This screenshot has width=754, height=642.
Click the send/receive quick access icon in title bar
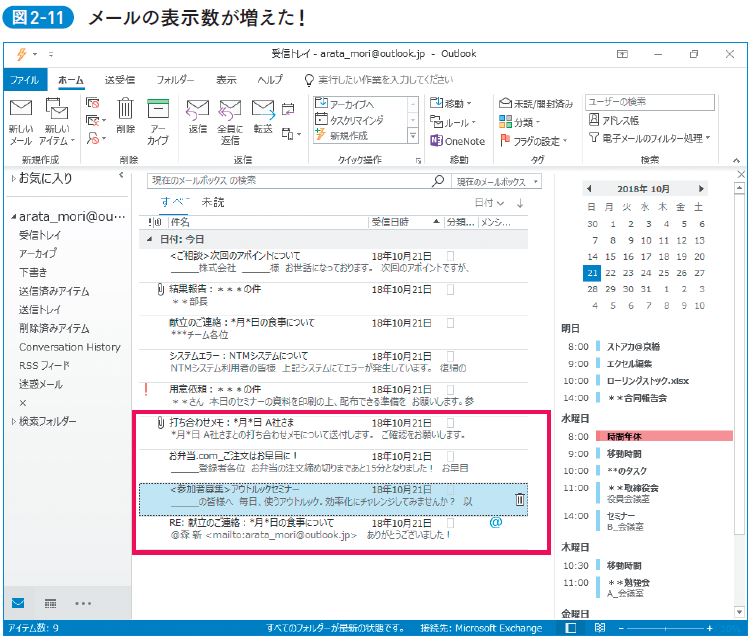(21, 54)
